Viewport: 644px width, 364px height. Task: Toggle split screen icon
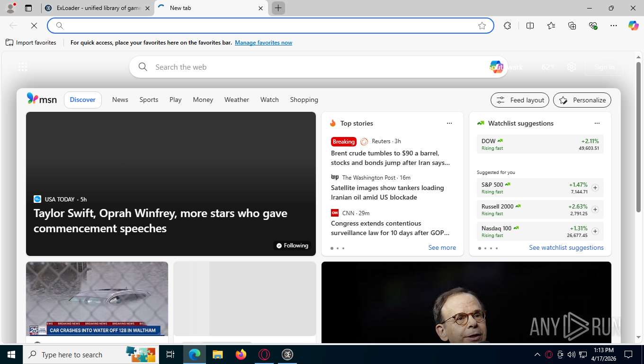tap(530, 26)
